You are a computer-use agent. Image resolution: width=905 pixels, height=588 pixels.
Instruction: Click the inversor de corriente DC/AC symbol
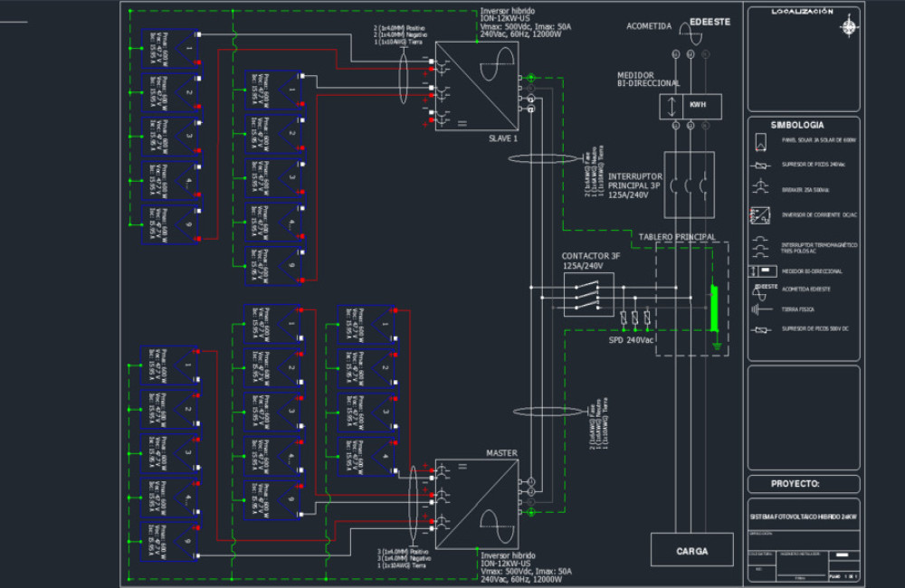pyautogui.click(x=759, y=215)
